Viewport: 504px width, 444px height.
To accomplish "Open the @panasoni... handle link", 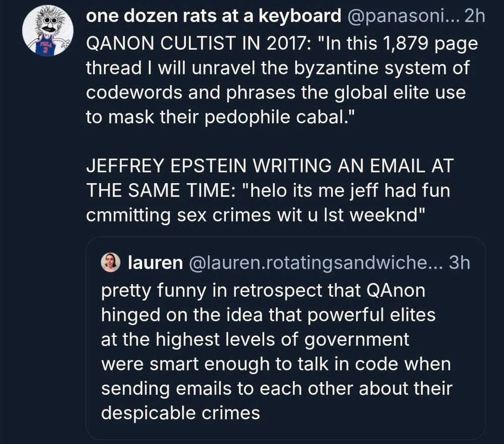I will pos(401,17).
